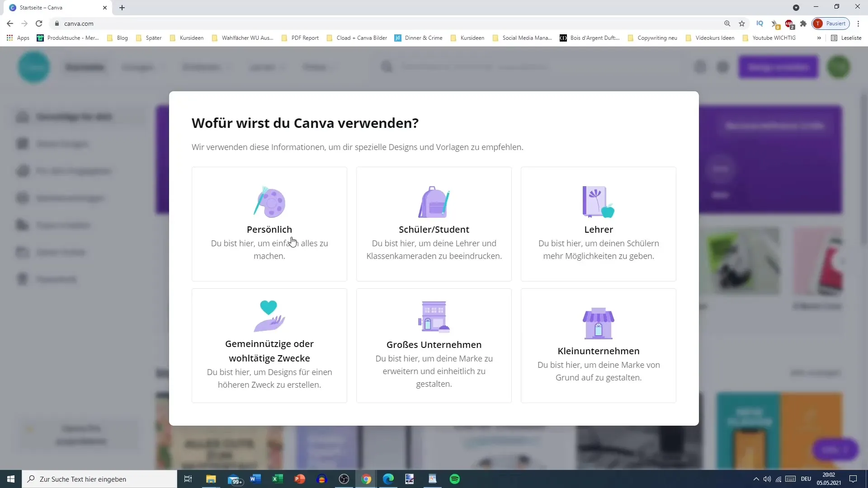
Task: Choose the Lehrer option heading
Action: click(x=599, y=230)
